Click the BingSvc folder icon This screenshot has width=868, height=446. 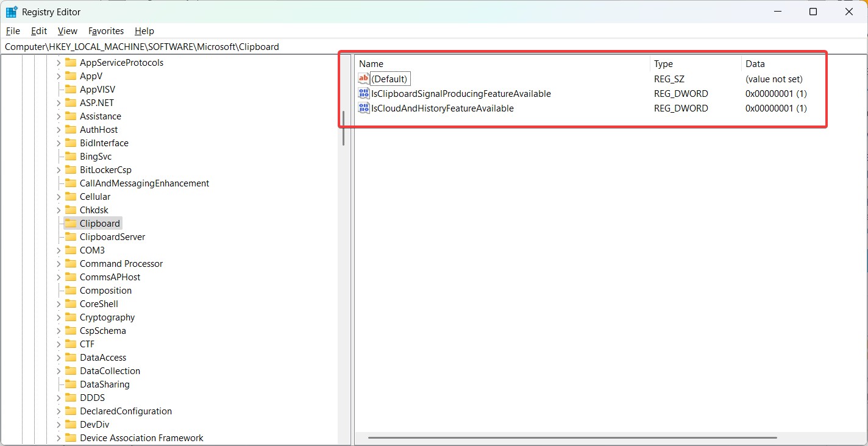pyautogui.click(x=70, y=156)
